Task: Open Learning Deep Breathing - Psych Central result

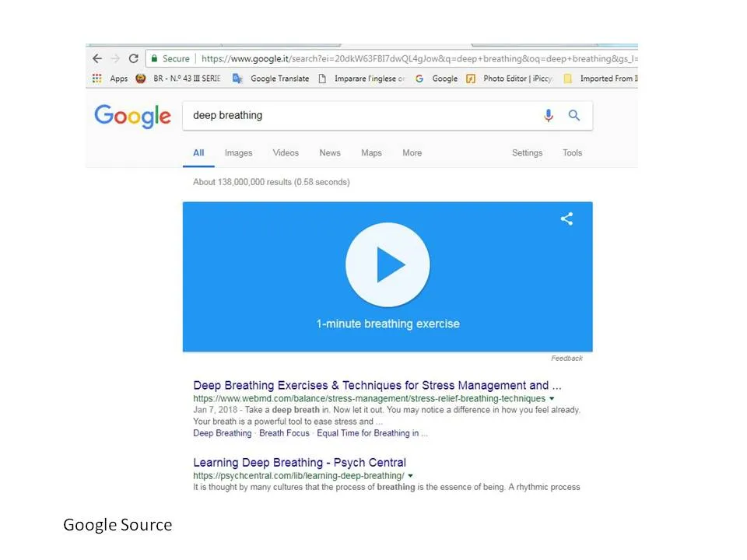Action: pyautogui.click(x=300, y=462)
